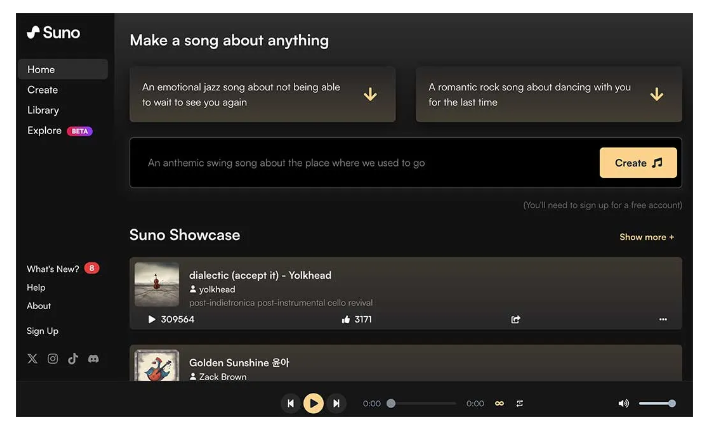Open Suno's TikTok icon
Image resolution: width=706 pixels, height=424 pixels.
(73, 359)
